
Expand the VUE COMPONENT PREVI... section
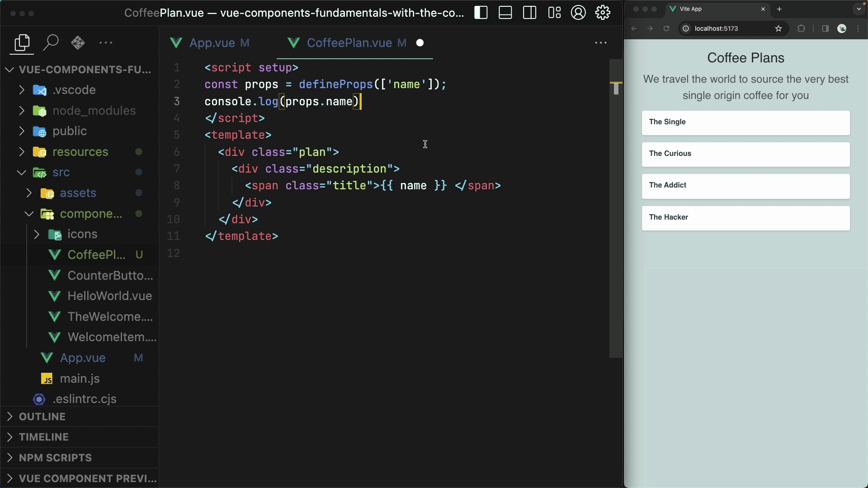(x=80, y=478)
